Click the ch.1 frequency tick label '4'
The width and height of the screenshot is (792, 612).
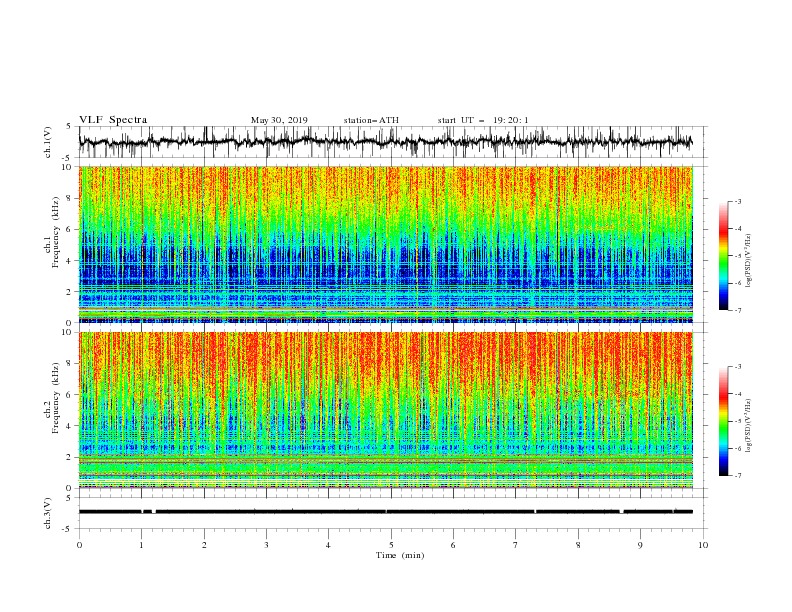click(x=70, y=261)
